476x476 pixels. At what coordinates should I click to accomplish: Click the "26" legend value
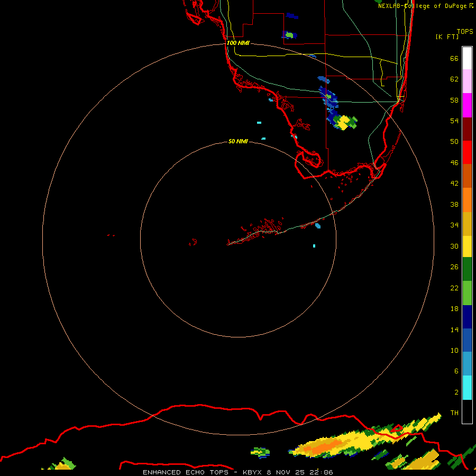tap(454, 267)
